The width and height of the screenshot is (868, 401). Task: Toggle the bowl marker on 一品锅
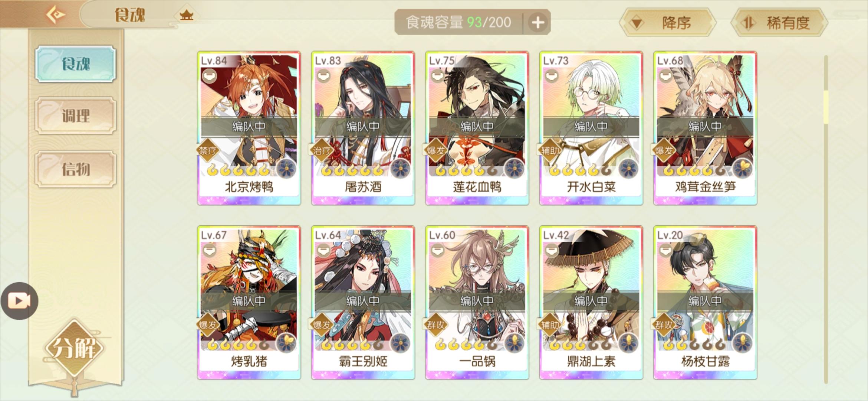click(438, 251)
